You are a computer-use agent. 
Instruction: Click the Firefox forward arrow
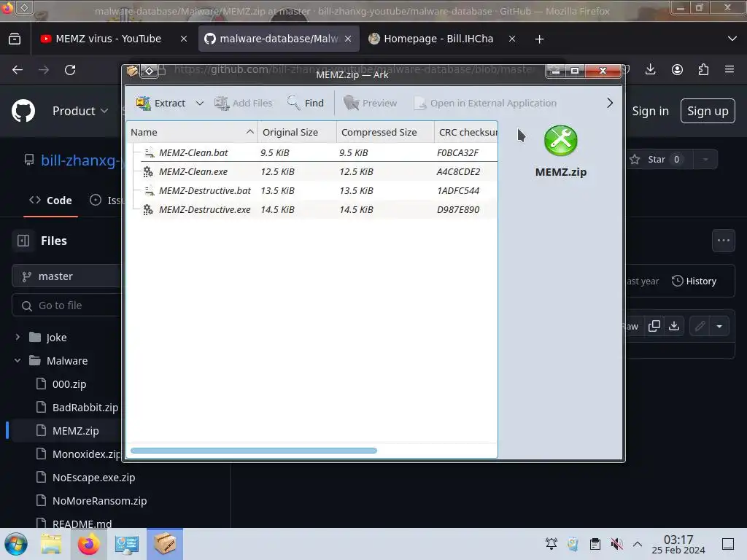(x=44, y=70)
